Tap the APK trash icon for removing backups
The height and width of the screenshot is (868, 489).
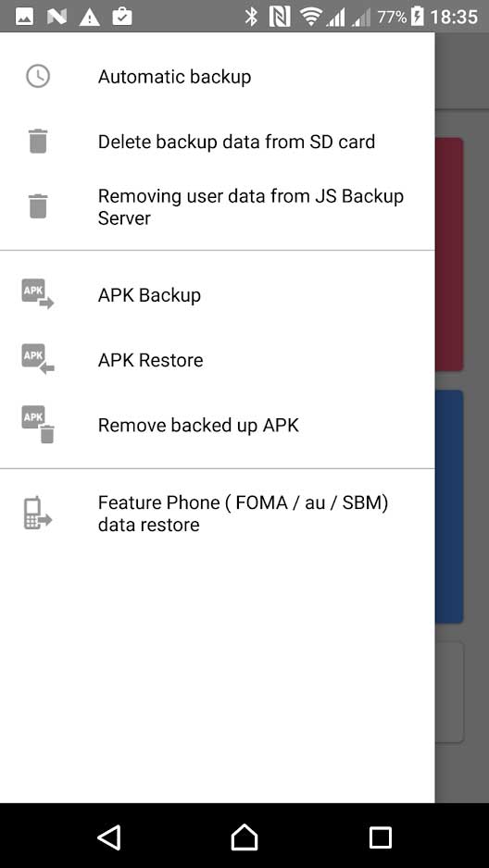[38, 425]
